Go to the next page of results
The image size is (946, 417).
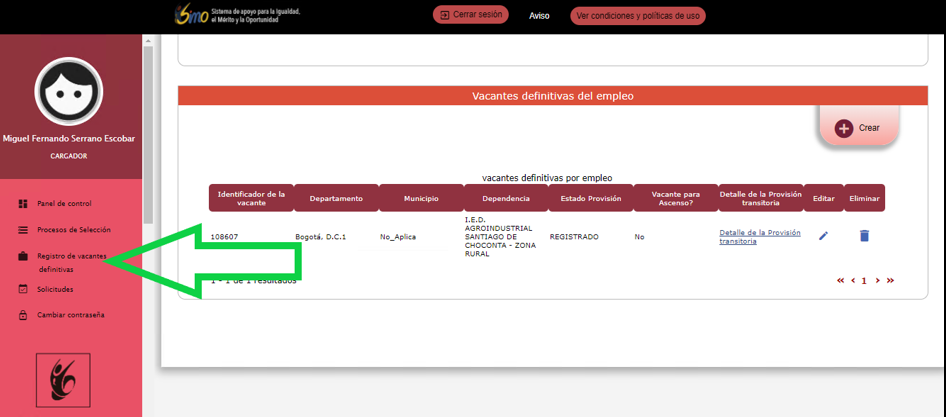[877, 281]
